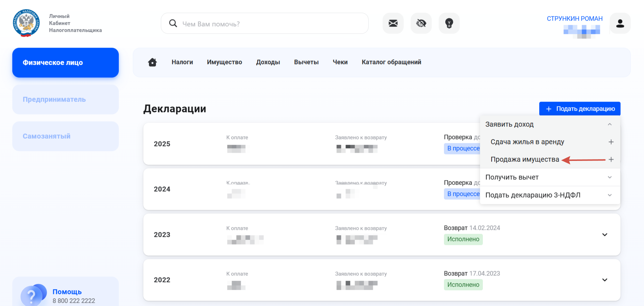Open messages envelope icon
The width and height of the screenshot is (644, 306).
pos(393,23)
